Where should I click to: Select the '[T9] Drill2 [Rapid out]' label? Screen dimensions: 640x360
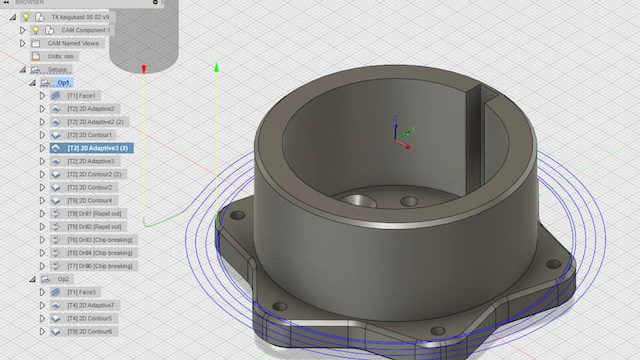(x=94, y=227)
